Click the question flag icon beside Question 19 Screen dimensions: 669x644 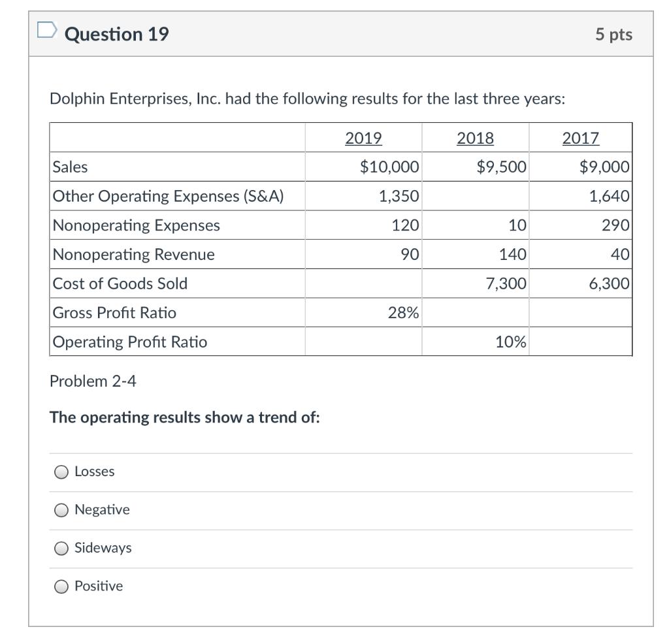tap(48, 31)
